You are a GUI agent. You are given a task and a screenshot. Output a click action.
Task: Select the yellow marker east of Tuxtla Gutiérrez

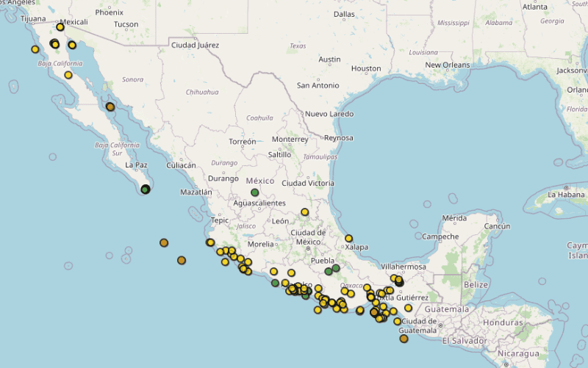tap(408, 308)
